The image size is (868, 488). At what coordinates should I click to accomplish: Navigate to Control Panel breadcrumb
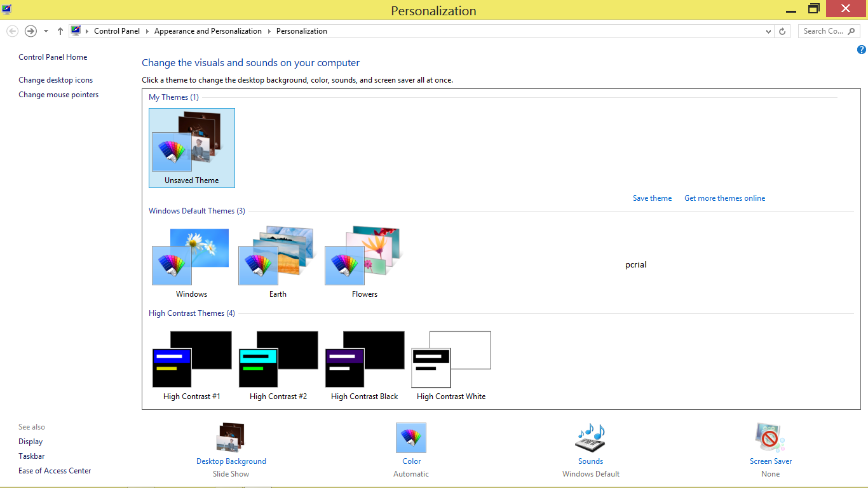pos(117,30)
